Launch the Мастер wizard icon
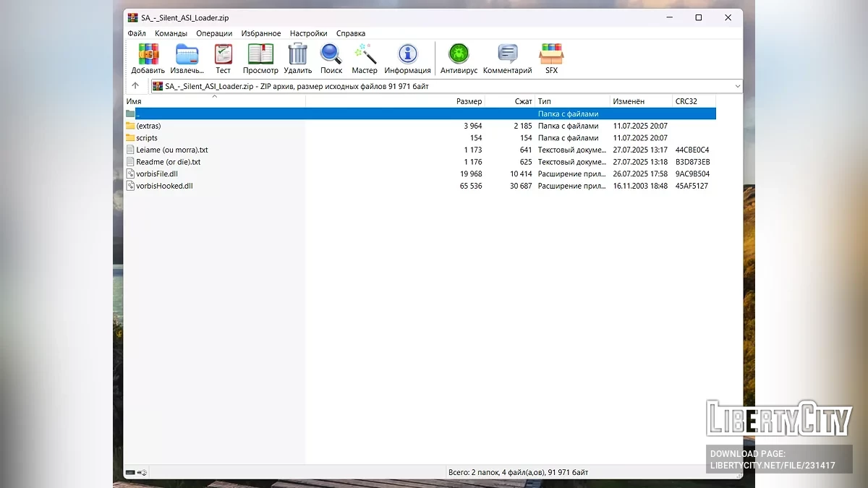 [x=364, y=58]
